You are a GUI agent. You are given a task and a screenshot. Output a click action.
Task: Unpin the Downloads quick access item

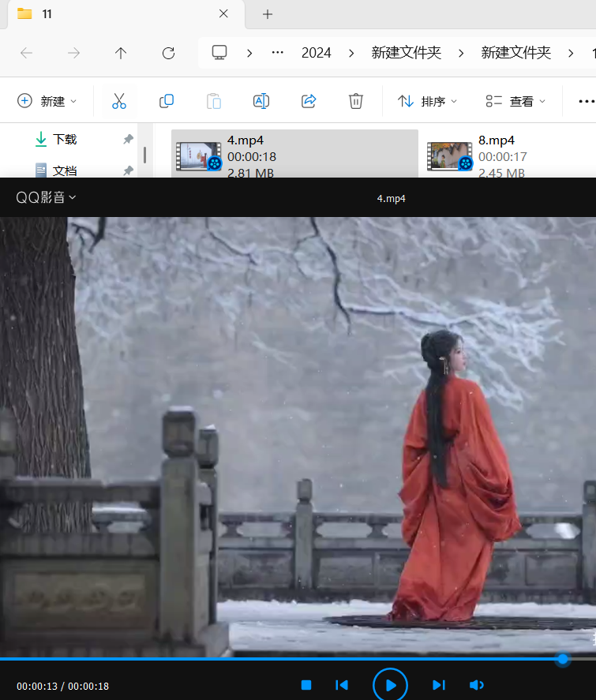(128, 139)
